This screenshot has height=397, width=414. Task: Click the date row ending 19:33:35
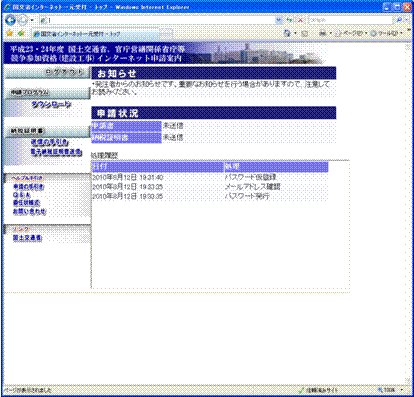(127, 187)
